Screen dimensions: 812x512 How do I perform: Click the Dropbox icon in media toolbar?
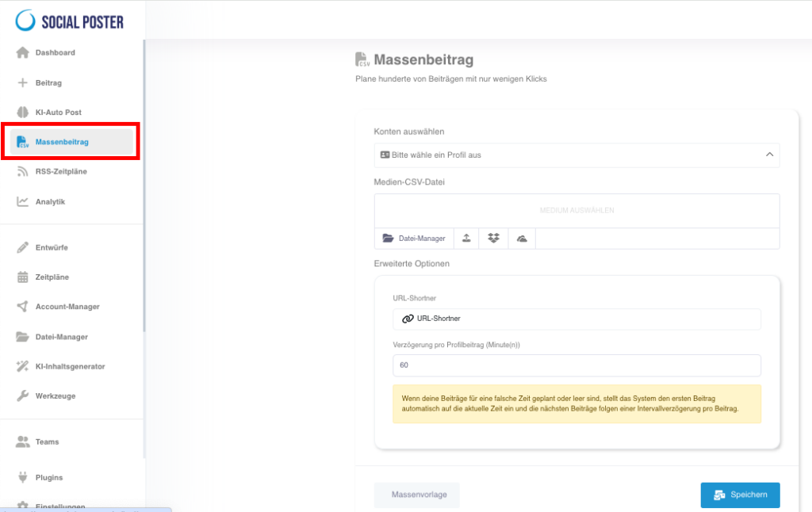[493, 238]
